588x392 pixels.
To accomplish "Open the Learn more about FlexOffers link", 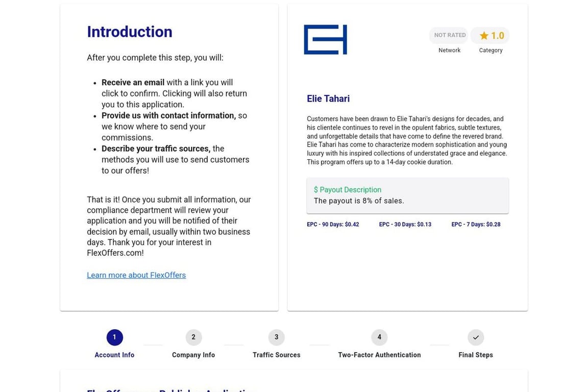I will (136, 275).
